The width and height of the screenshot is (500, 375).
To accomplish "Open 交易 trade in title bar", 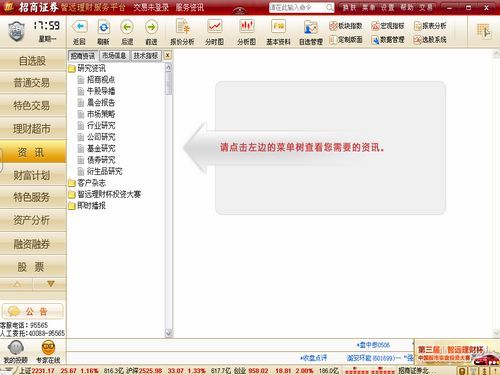I will 426,7.
